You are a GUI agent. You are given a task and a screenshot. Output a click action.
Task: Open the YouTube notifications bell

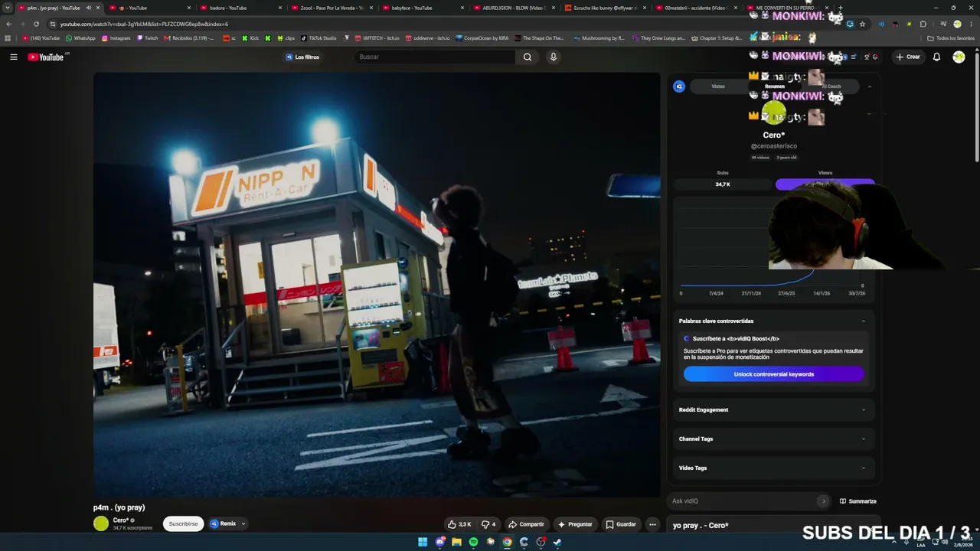936,57
